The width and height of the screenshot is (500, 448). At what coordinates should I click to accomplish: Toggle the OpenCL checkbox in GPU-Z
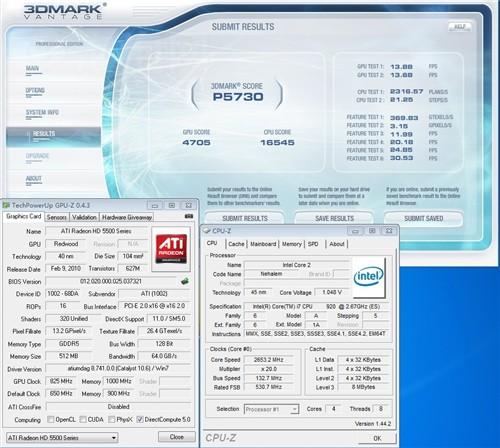[x=51, y=419]
